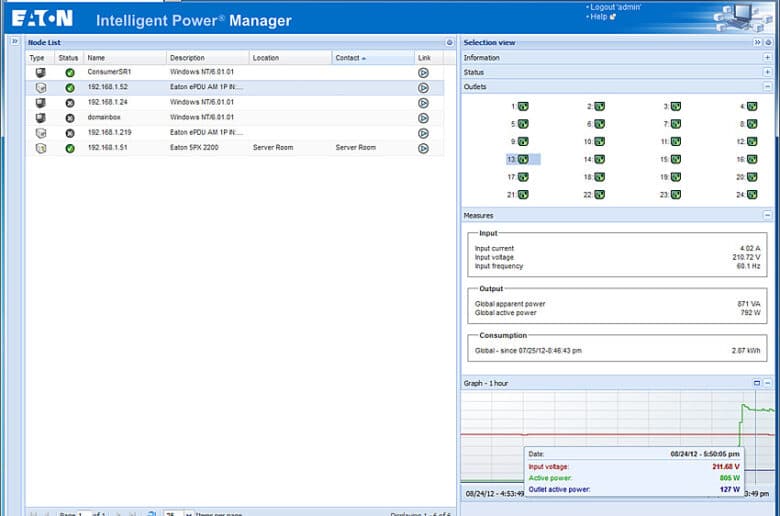780x516 pixels.
Task: Sort nodes by Link column
Action: 428,58
